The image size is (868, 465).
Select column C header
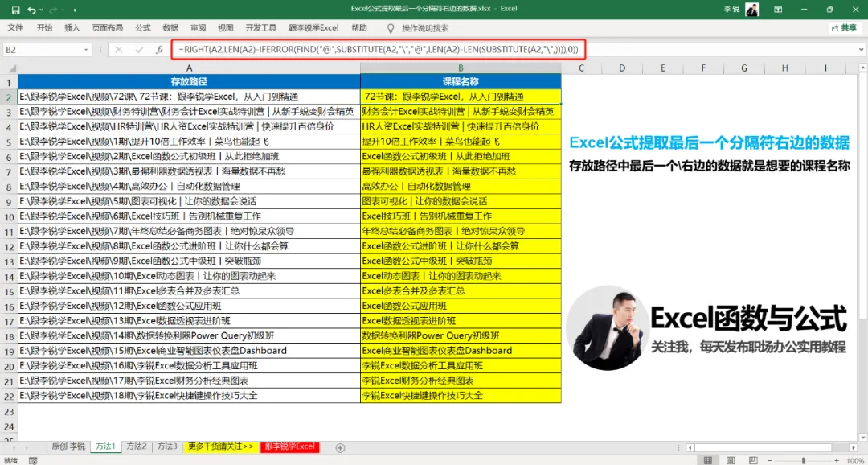(x=581, y=68)
